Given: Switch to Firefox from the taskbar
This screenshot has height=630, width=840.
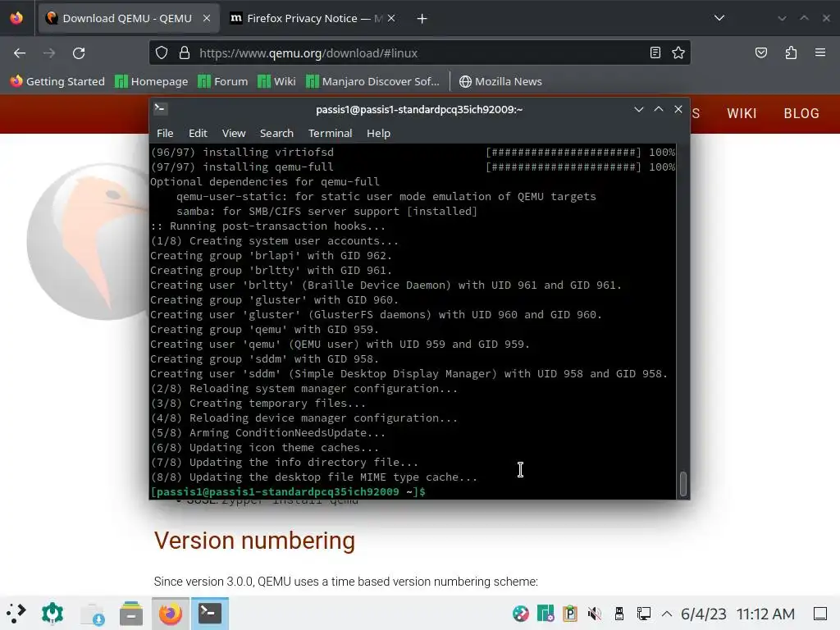Looking at the screenshot, I should pyautogui.click(x=171, y=614).
